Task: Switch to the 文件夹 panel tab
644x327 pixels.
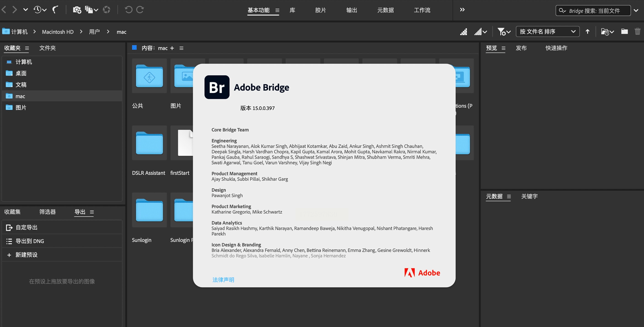Action: coord(48,48)
